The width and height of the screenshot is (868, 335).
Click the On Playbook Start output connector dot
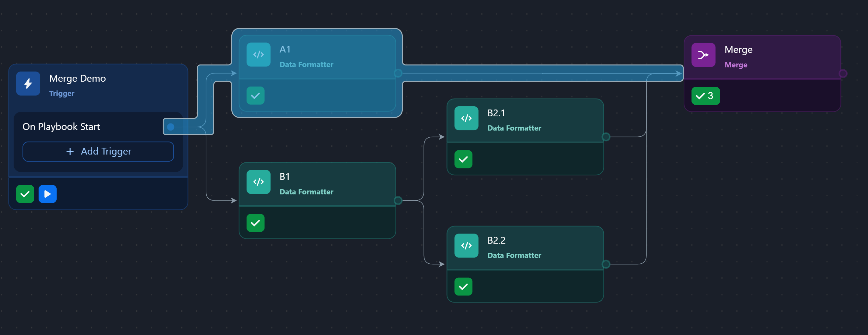click(x=171, y=127)
